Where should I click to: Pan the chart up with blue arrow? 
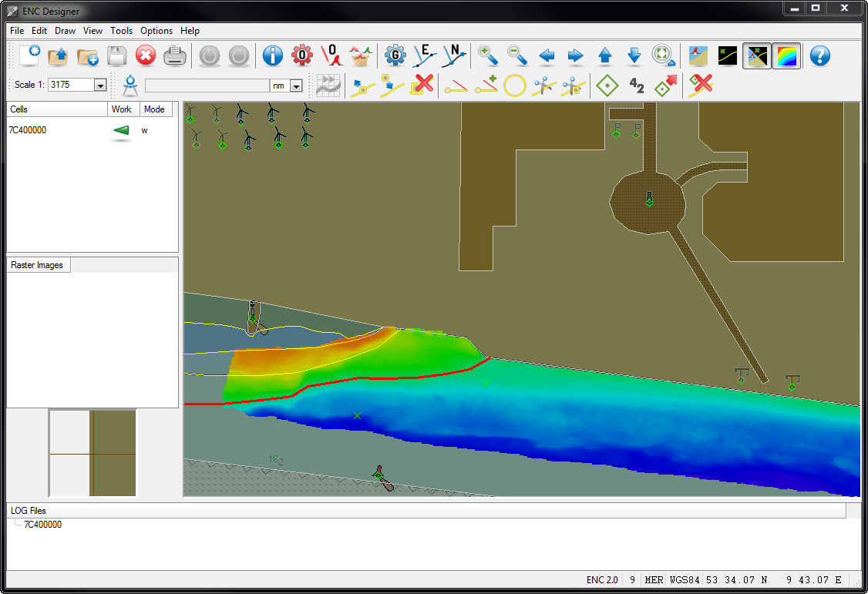pos(605,55)
